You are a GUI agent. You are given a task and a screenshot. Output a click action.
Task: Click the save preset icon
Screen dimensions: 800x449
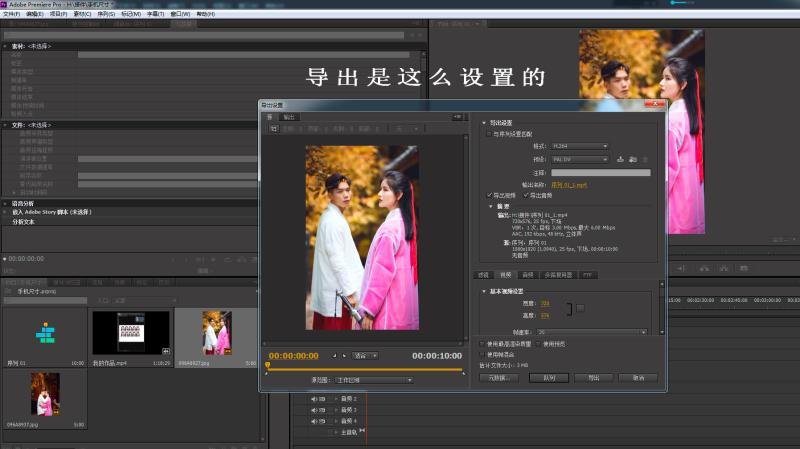coord(620,160)
